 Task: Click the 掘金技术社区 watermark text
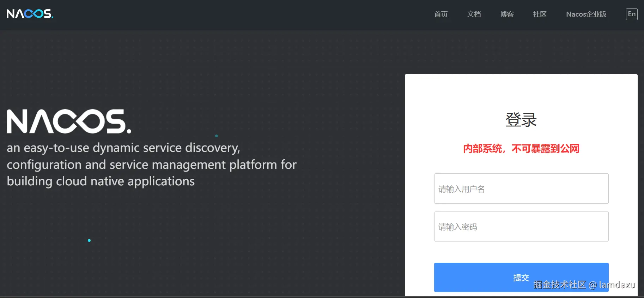(560, 285)
